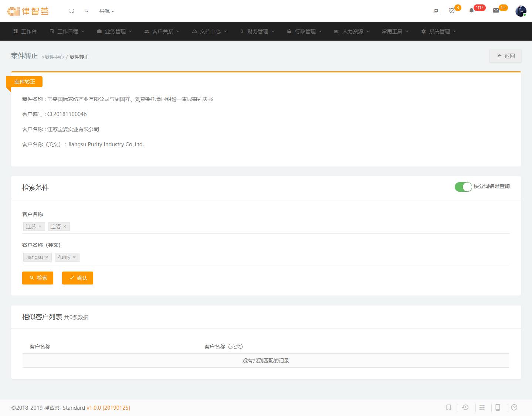Expand the 业务管理 menu
The image size is (532, 416).
pyautogui.click(x=115, y=31)
